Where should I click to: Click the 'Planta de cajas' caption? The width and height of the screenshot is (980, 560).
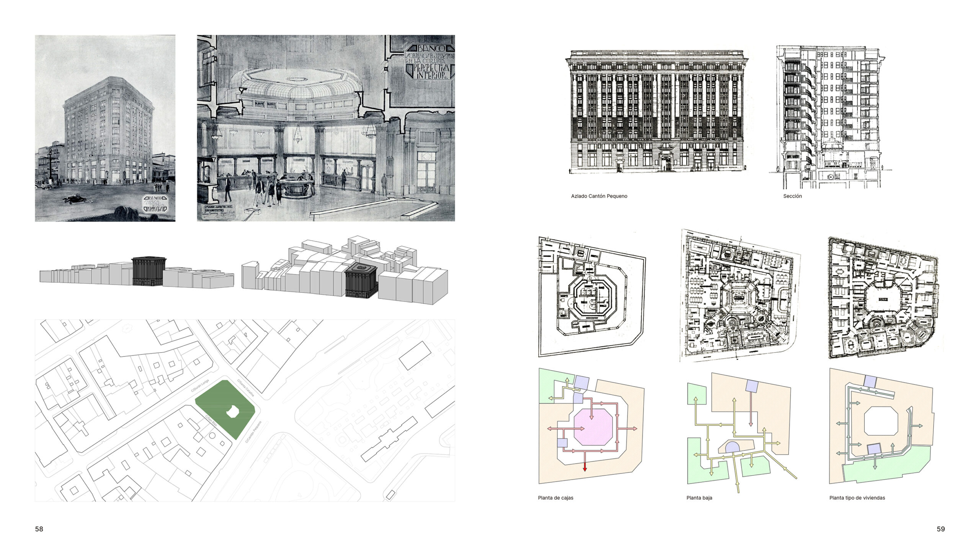pyautogui.click(x=555, y=498)
